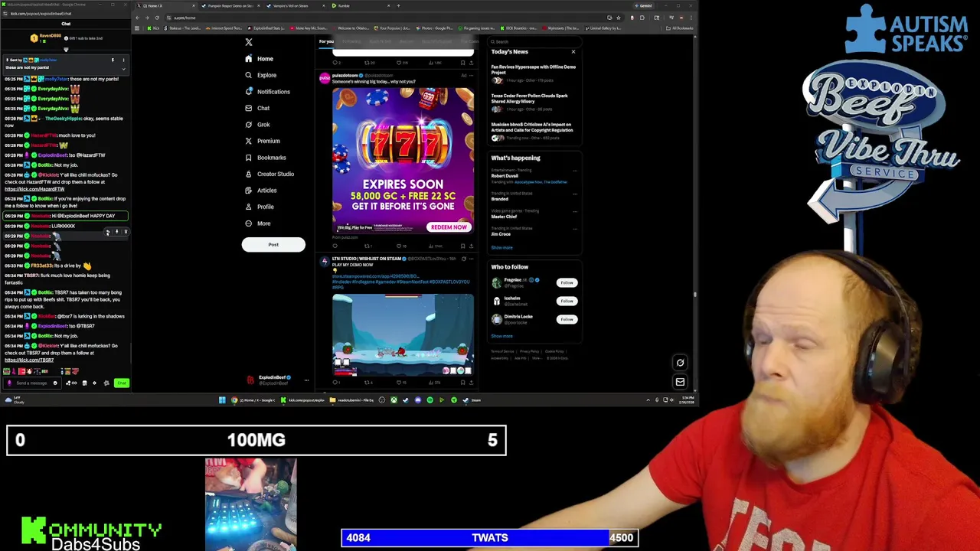This screenshot has width=980, height=551.
Task: Open Chat in X sidebar
Action: (256, 108)
